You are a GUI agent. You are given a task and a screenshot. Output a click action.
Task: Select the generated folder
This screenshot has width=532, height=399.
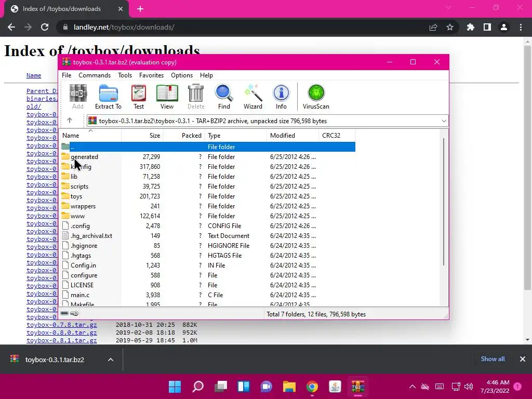point(85,157)
